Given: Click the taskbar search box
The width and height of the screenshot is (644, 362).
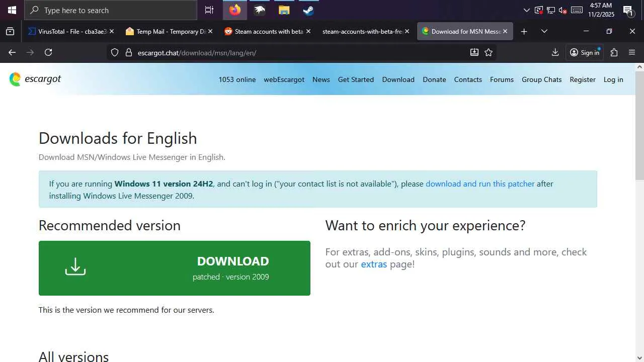Looking at the screenshot, I should [111, 10].
